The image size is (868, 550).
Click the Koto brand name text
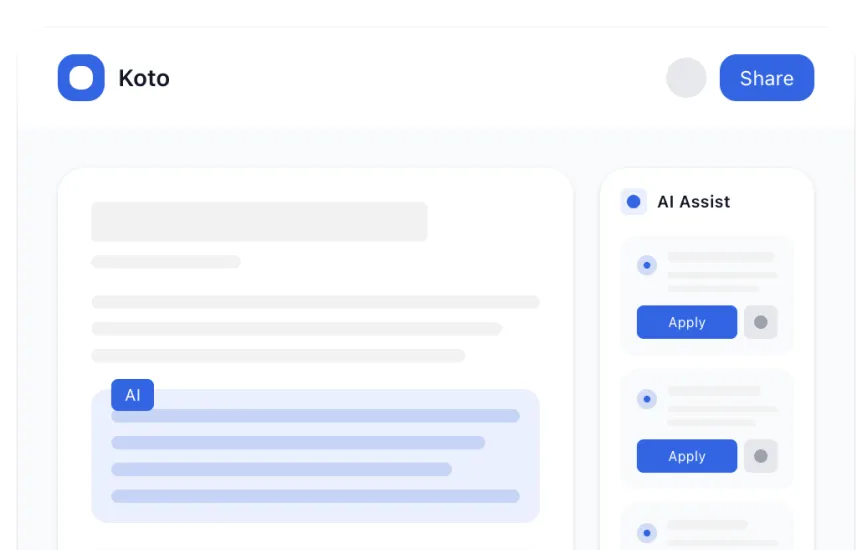click(x=144, y=78)
